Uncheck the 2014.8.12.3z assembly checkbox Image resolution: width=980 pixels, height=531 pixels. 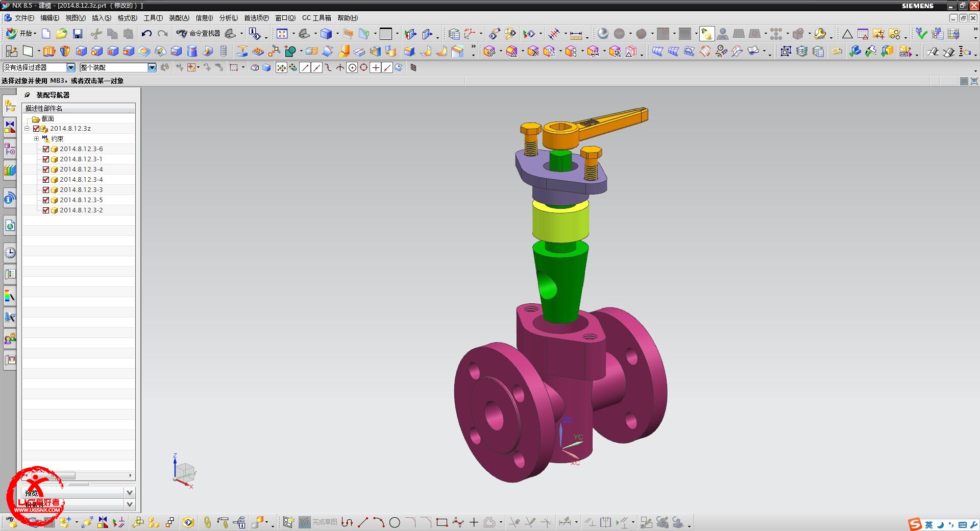tap(36, 129)
